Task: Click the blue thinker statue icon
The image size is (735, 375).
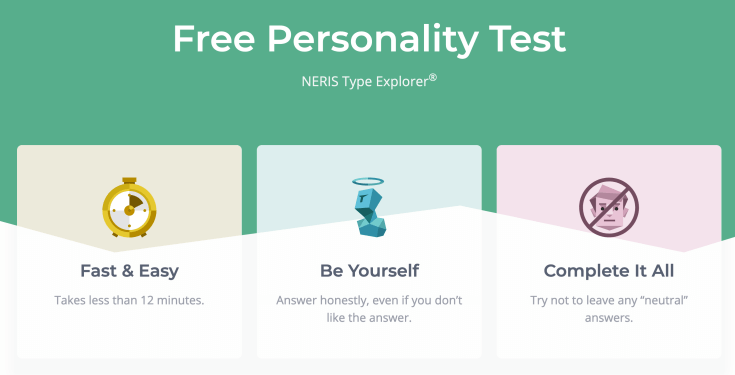Action: click(x=369, y=211)
